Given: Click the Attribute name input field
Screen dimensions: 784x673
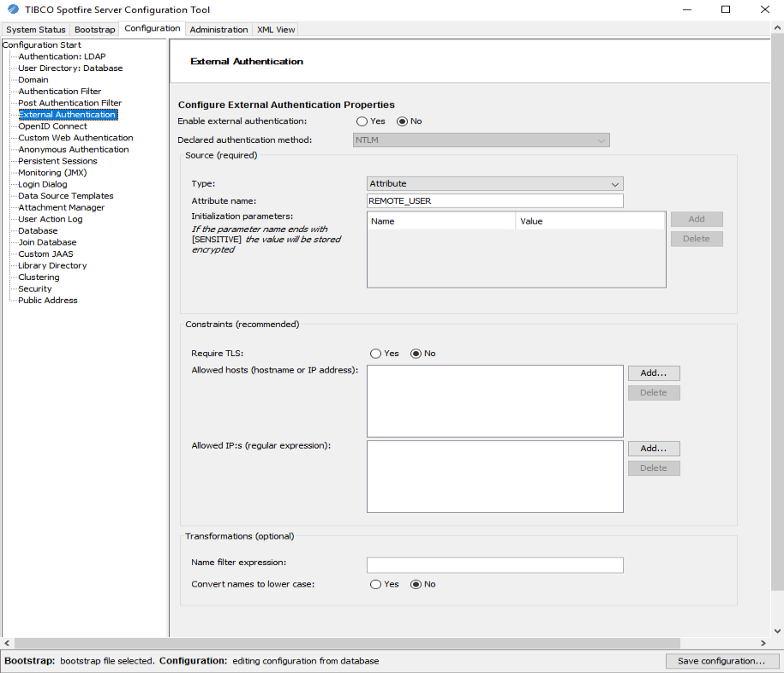Looking at the screenshot, I should [494, 201].
